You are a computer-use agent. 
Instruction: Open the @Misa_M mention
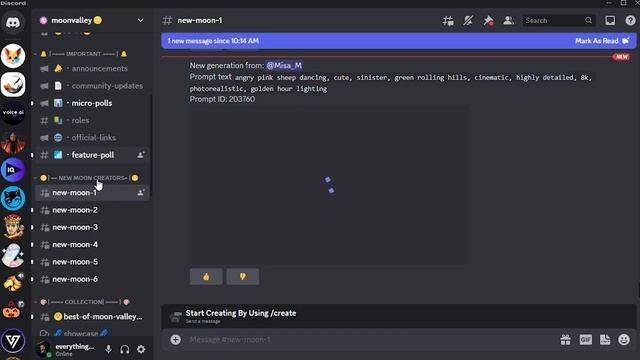[x=284, y=65]
